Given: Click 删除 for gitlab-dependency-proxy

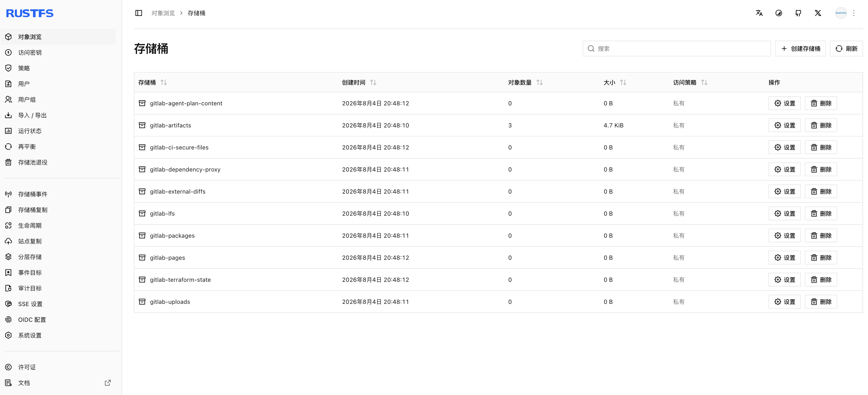Looking at the screenshot, I should click(821, 169).
